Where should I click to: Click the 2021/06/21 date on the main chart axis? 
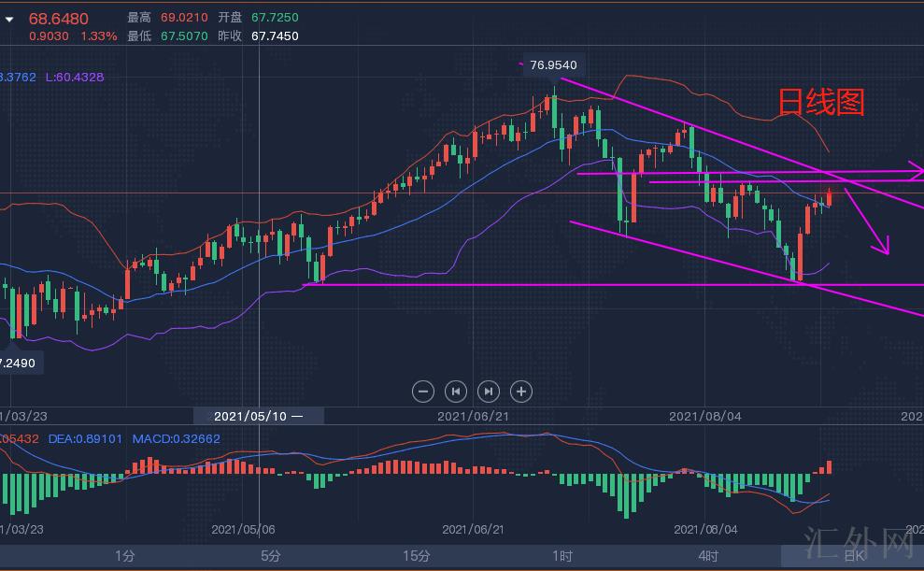(473, 416)
